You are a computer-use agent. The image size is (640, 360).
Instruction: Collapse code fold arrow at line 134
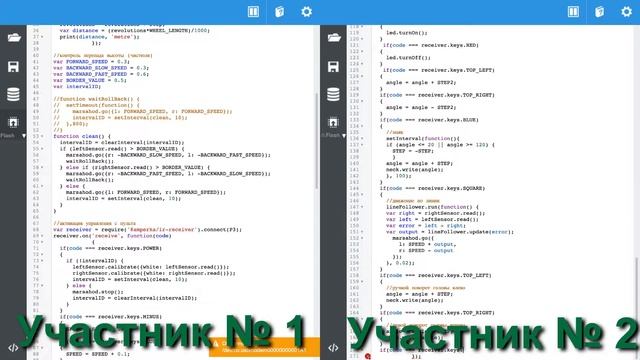(x=362, y=126)
